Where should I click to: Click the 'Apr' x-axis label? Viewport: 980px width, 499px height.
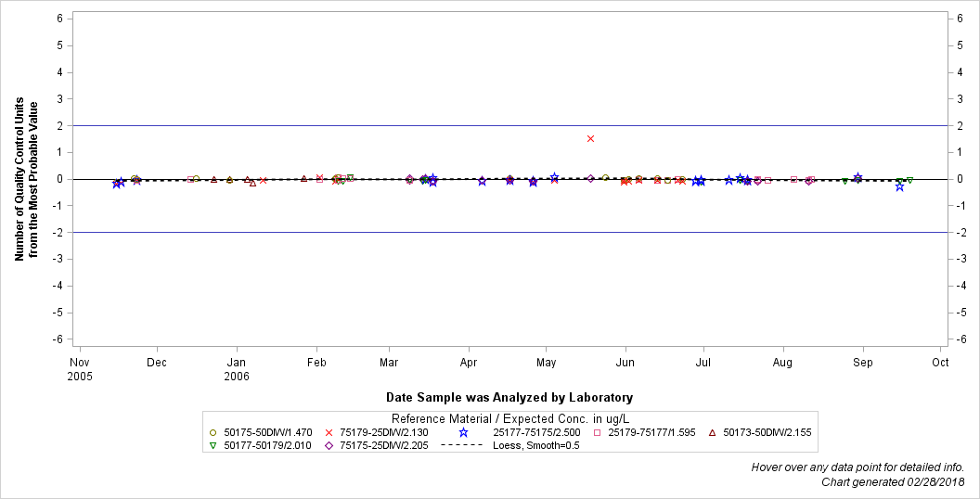468,363
